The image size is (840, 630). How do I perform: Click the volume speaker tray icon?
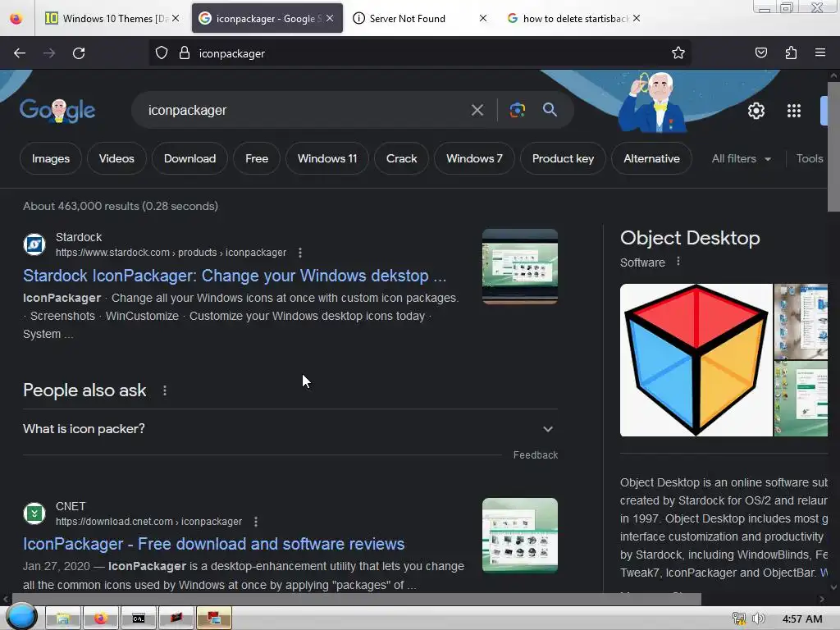tap(758, 619)
